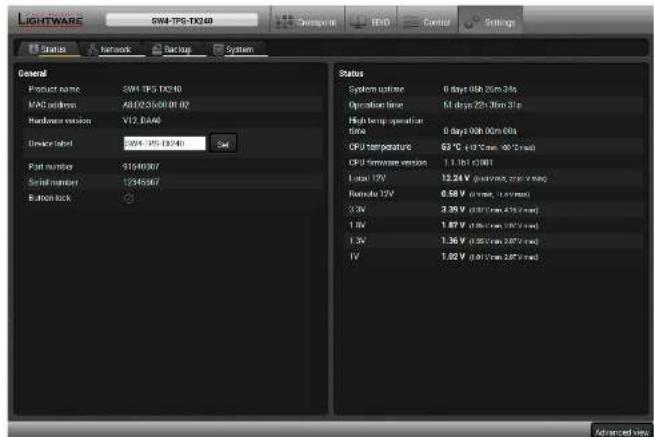The width and height of the screenshot is (654, 437).
Task: Click the Serial number value 12345567
Action: [141, 182]
